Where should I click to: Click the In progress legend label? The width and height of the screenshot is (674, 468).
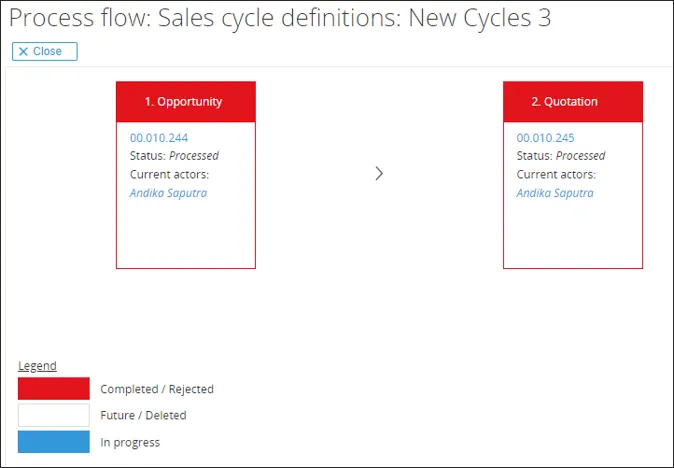[130, 442]
